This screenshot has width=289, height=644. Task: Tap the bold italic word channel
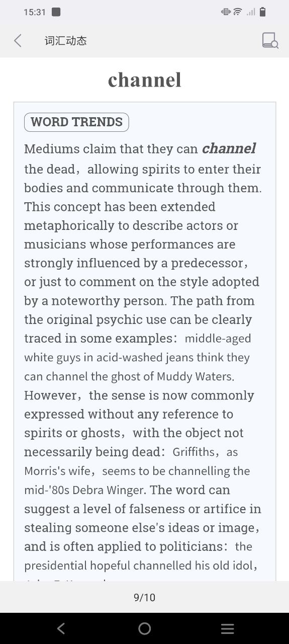[x=229, y=148]
